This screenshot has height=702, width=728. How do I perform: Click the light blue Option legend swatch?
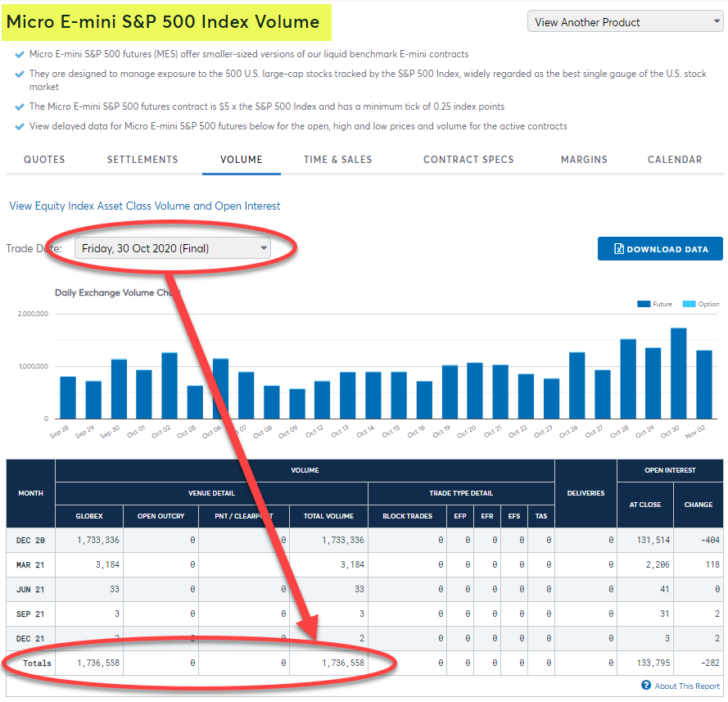coord(688,304)
